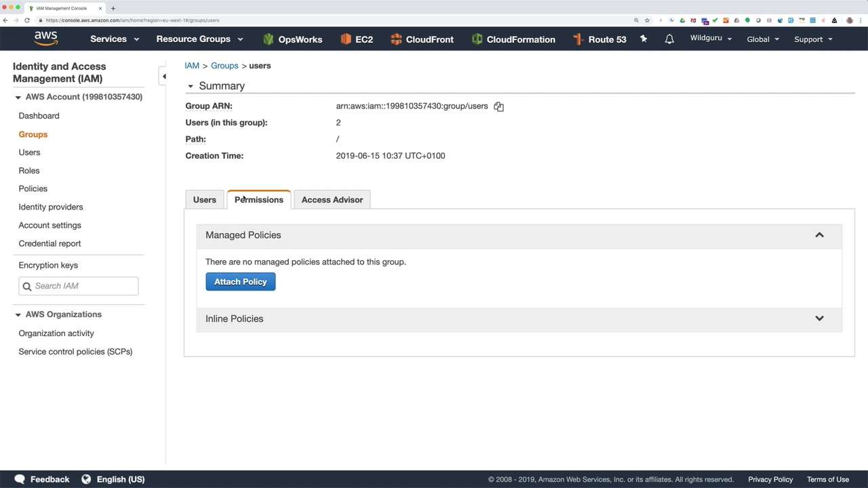Viewport: 868px width, 488px height.
Task: Open Encryption keys in the sidebar
Action: point(48,265)
